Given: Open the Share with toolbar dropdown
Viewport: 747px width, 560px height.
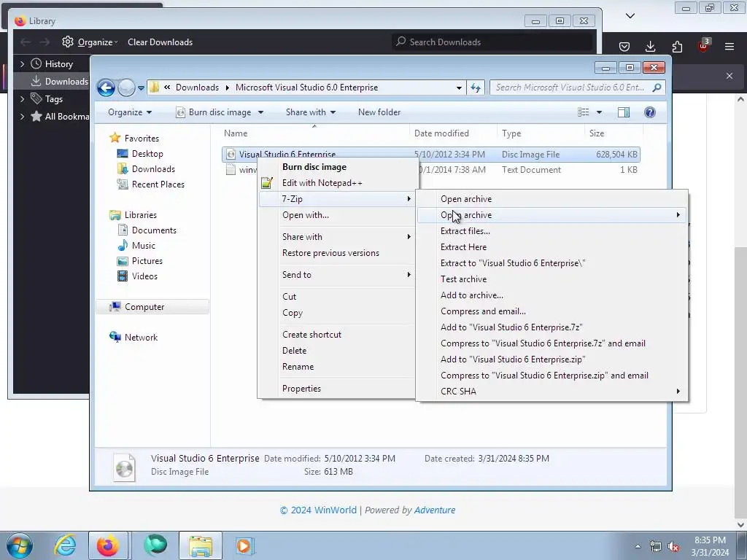Looking at the screenshot, I should [311, 112].
